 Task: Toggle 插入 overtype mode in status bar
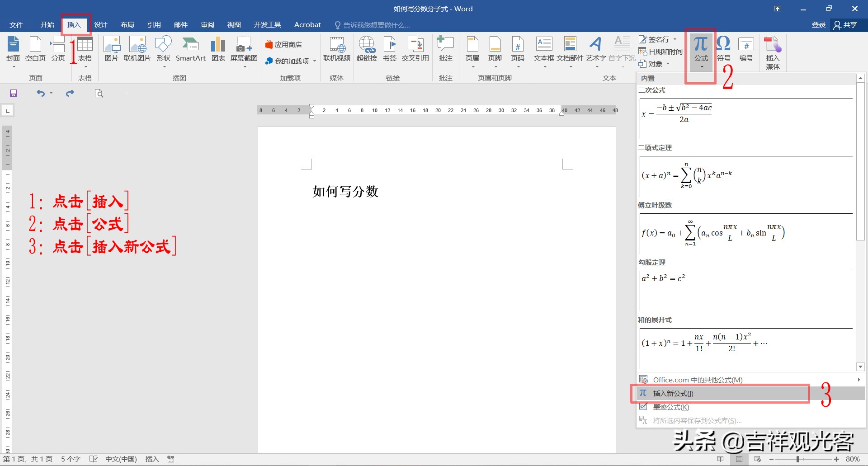(151, 459)
